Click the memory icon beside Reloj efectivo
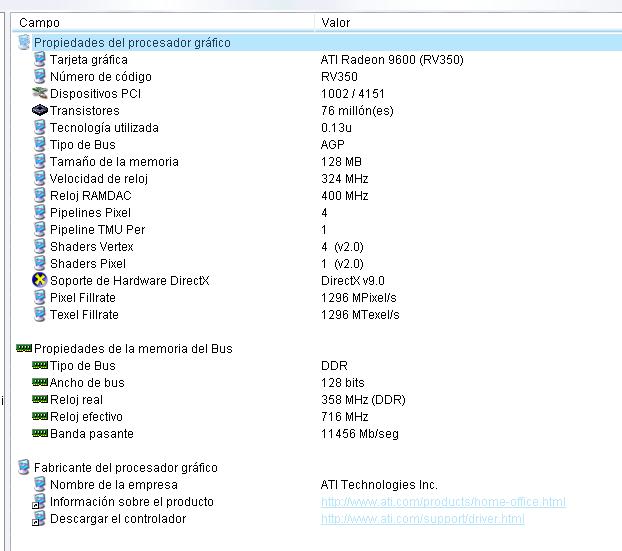Image resolution: width=622 pixels, height=551 pixels. [40, 416]
